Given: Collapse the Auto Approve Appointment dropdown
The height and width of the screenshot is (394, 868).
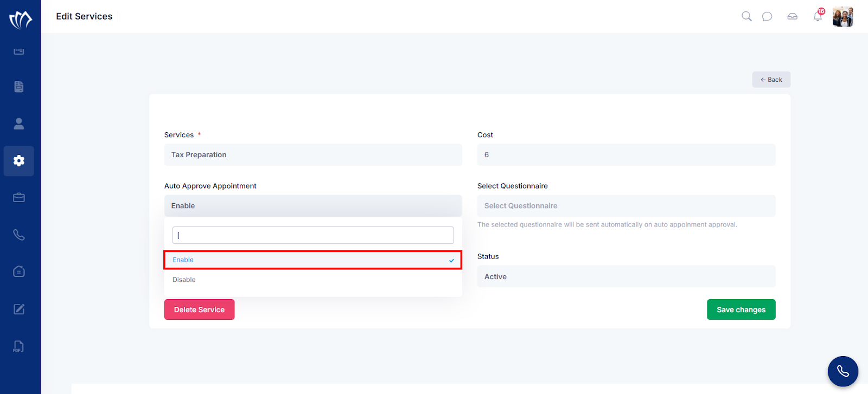Looking at the screenshot, I should pyautogui.click(x=313, y=206).
